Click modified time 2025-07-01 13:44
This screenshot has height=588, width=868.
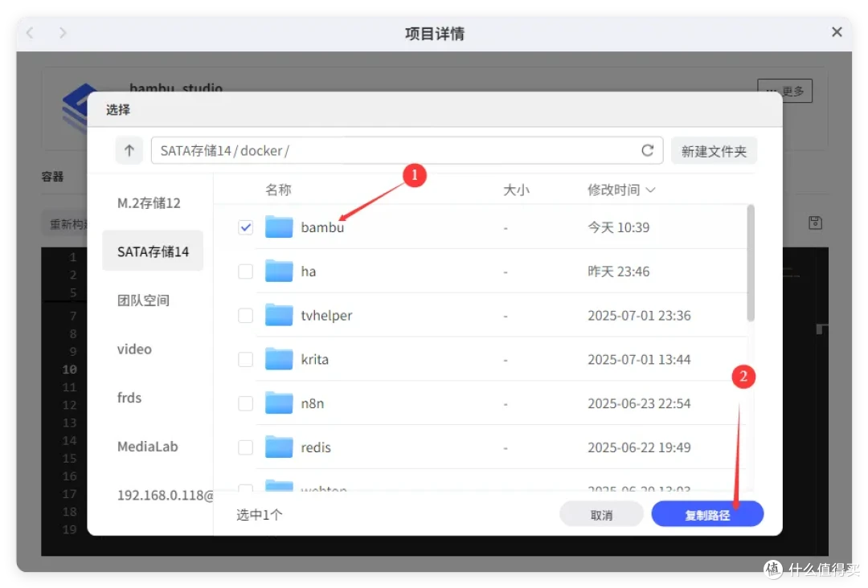tap(639, 360)
